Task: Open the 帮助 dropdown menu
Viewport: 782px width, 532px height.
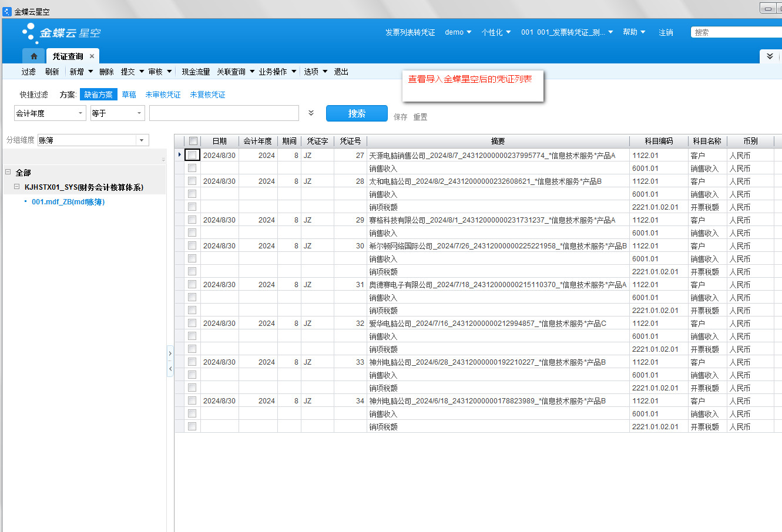Action: point(634,32)
